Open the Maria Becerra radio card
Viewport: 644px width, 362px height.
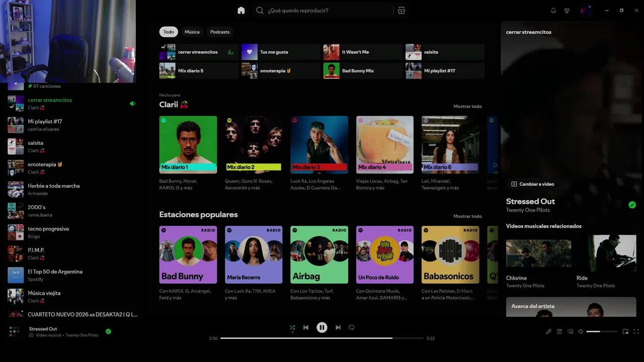(254, 263)
